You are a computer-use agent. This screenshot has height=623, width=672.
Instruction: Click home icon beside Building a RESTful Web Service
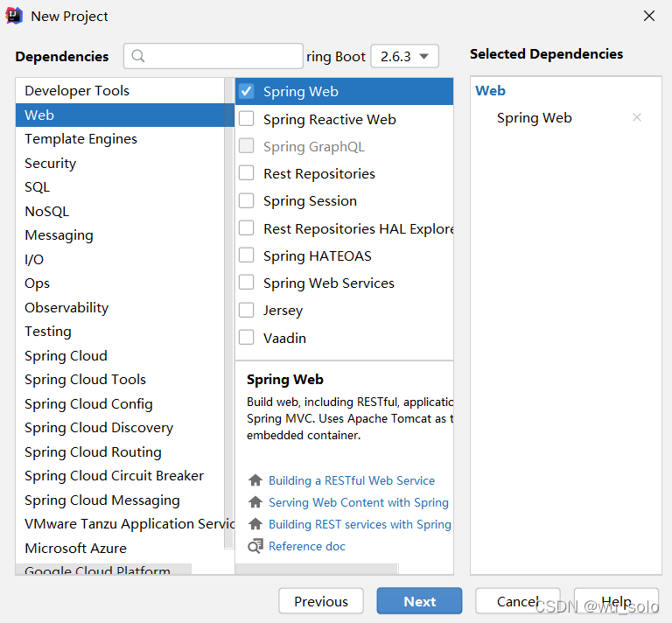[x=255, y=480]
